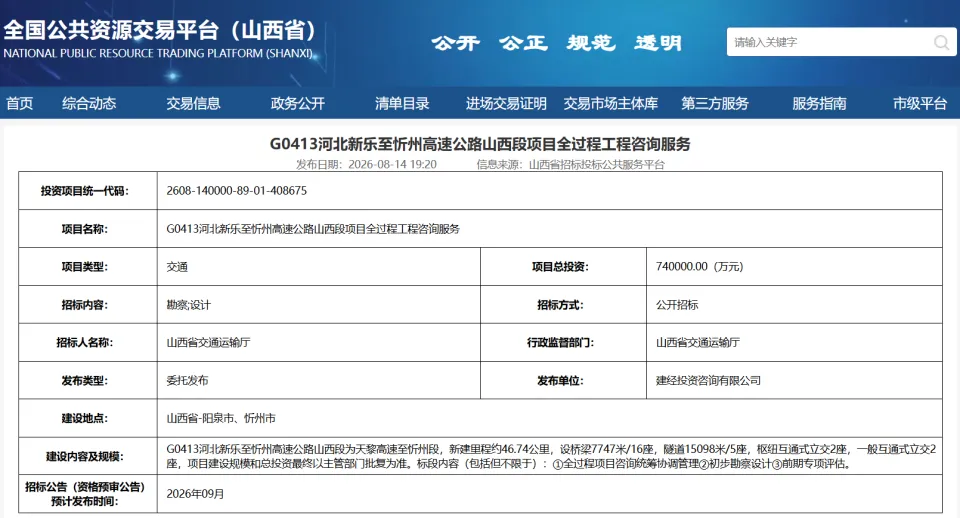Click the 项目名称 label cell

click(x=88, y=229)
